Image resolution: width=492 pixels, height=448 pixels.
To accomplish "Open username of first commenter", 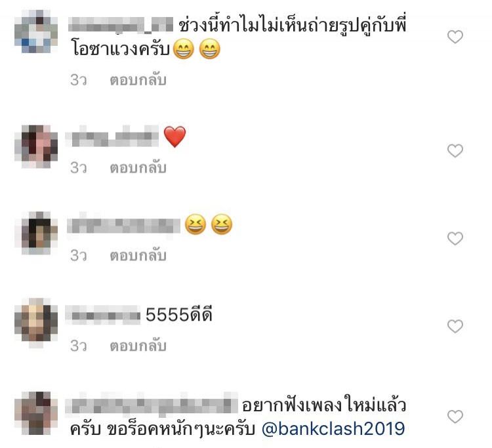I will click(x=121, y=24).
